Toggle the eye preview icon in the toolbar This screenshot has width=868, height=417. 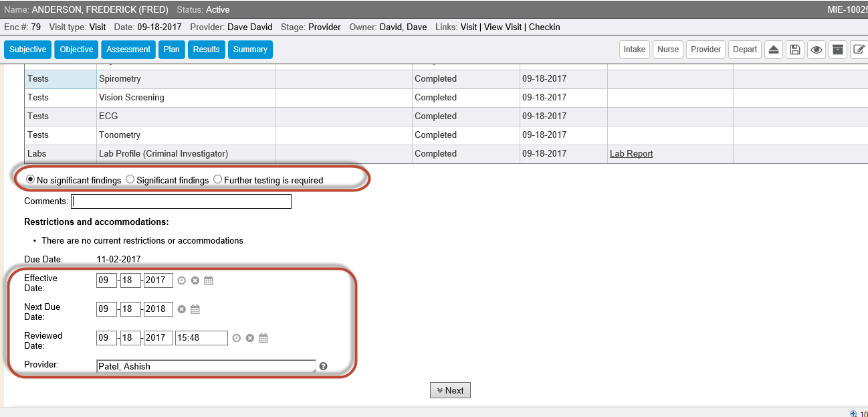[x=816, y=50]
